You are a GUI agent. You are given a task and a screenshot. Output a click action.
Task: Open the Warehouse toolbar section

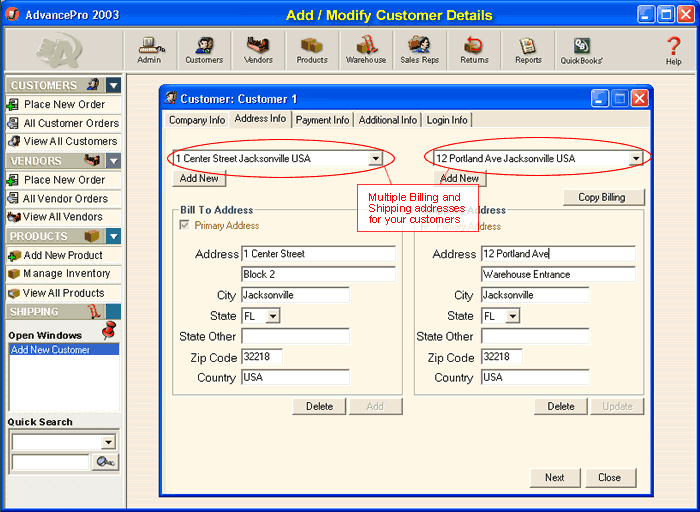[x=366, y=50]
